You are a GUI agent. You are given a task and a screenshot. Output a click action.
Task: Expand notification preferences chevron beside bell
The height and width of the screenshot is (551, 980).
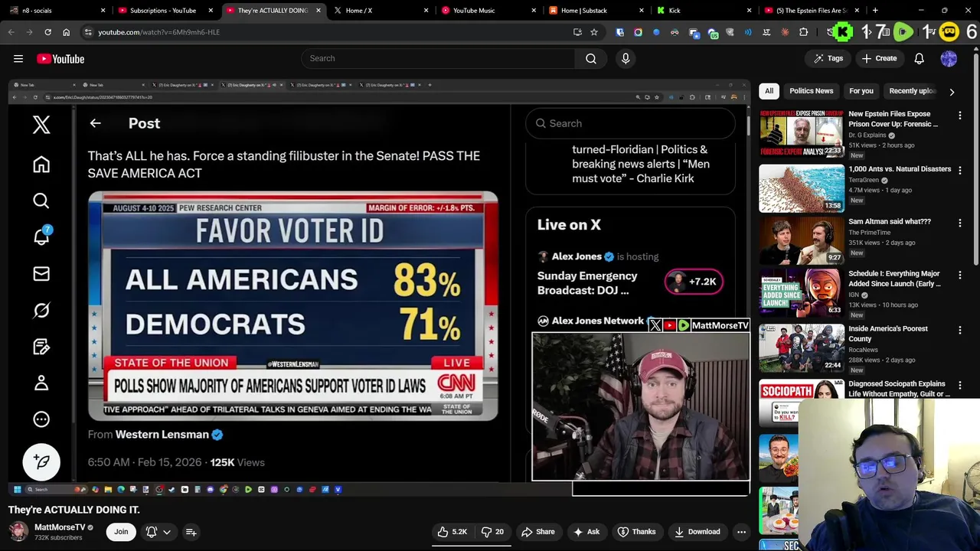[x=167, y=532]
